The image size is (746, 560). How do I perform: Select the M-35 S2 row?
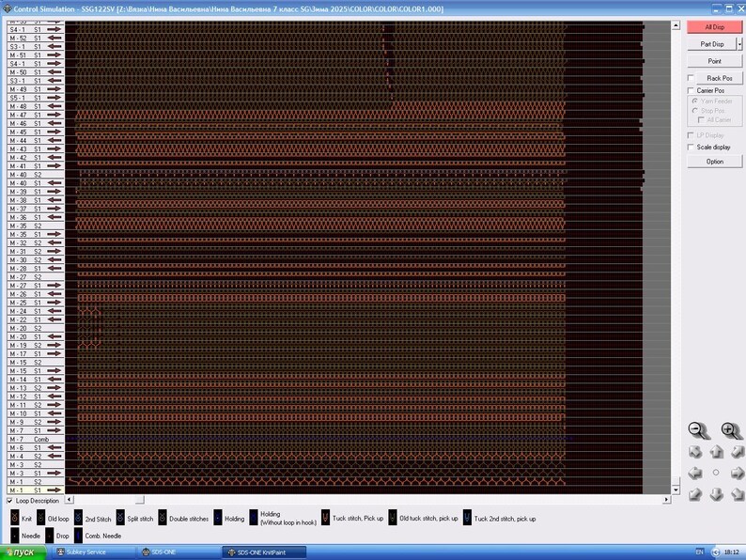(36, 226)
